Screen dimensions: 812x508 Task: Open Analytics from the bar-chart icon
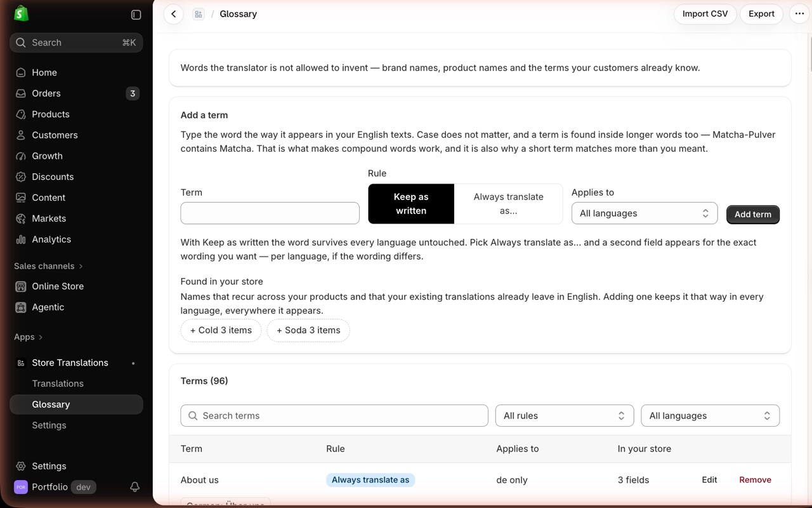point(21,239)
